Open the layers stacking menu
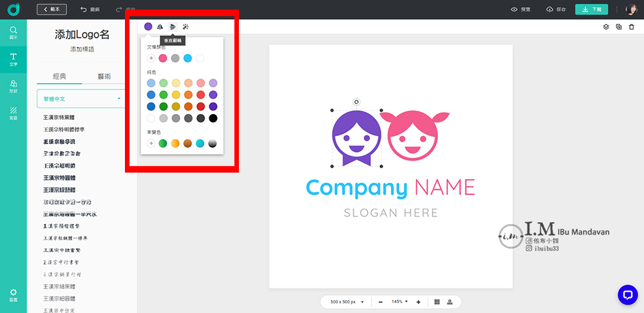Screen dimensions: 644x313 tap(606, 26)
